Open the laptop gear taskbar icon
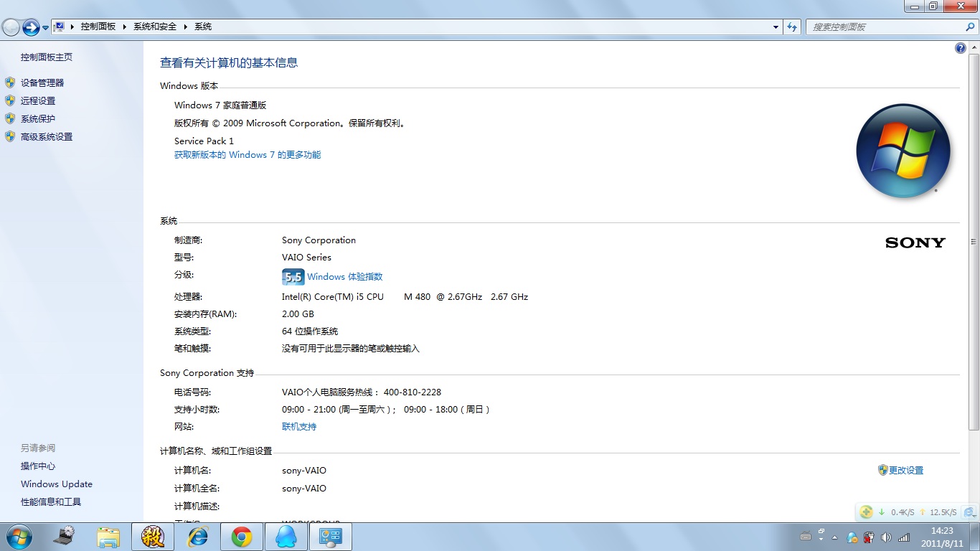The image size is (980, 551). pyautogui.click(x=65, y=536)
